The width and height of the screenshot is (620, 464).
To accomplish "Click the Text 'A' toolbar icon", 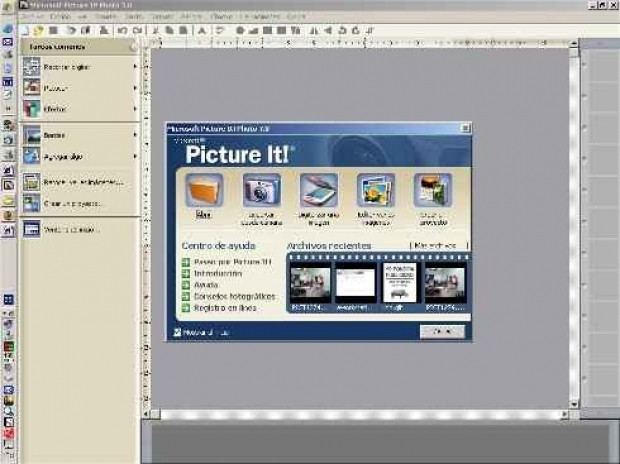I will point(202,30).
